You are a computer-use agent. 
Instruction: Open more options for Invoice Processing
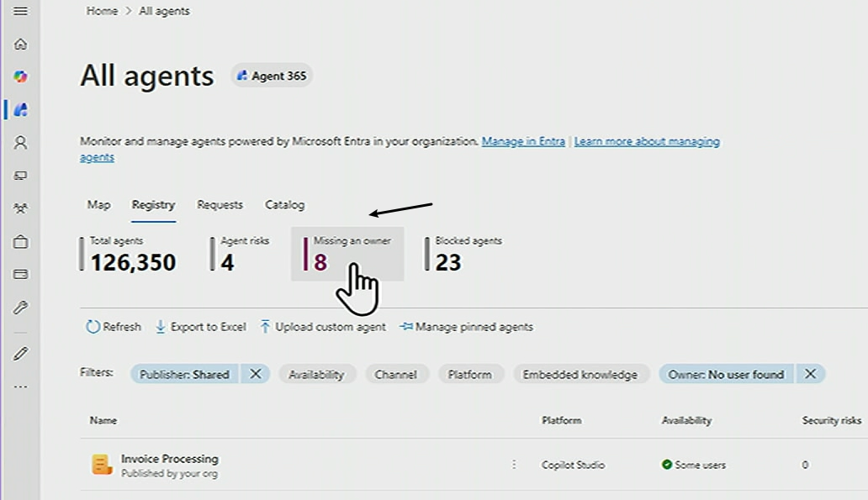(514, 465)
